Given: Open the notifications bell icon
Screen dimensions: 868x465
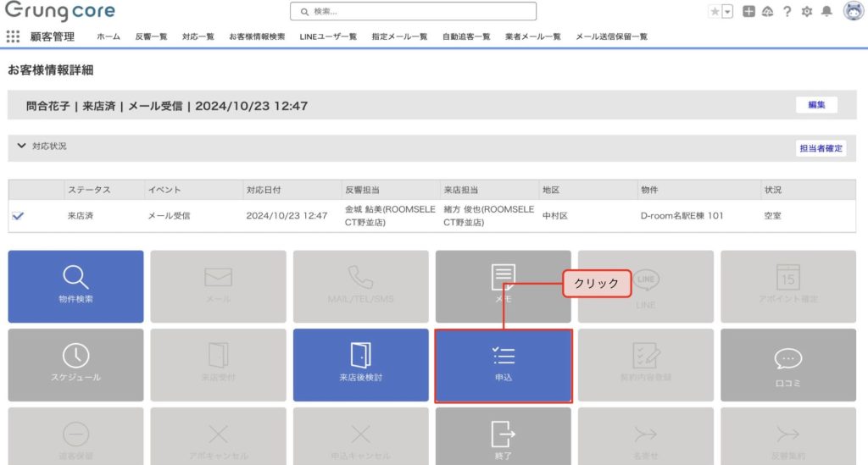Looking at the screenshot, I should click(826, 11).
